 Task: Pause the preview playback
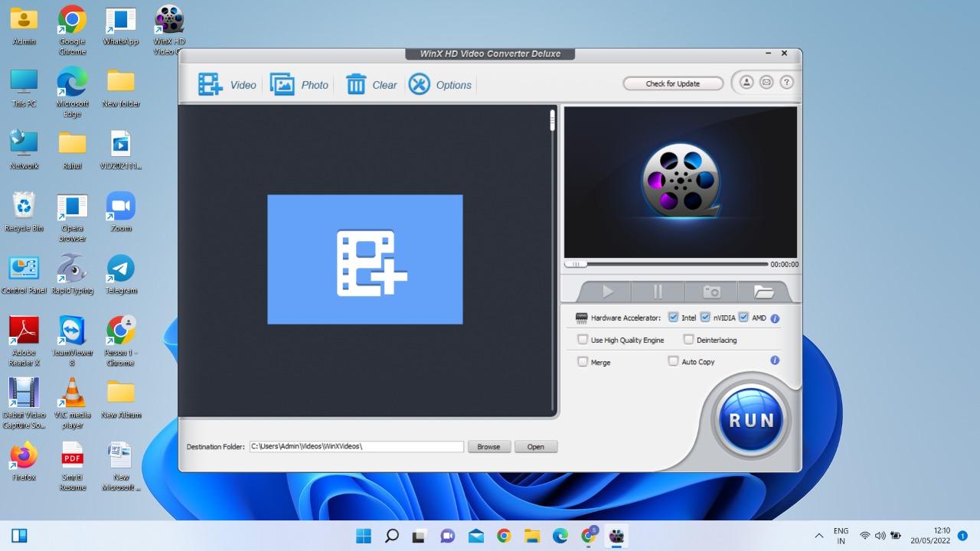pos(658,292)
